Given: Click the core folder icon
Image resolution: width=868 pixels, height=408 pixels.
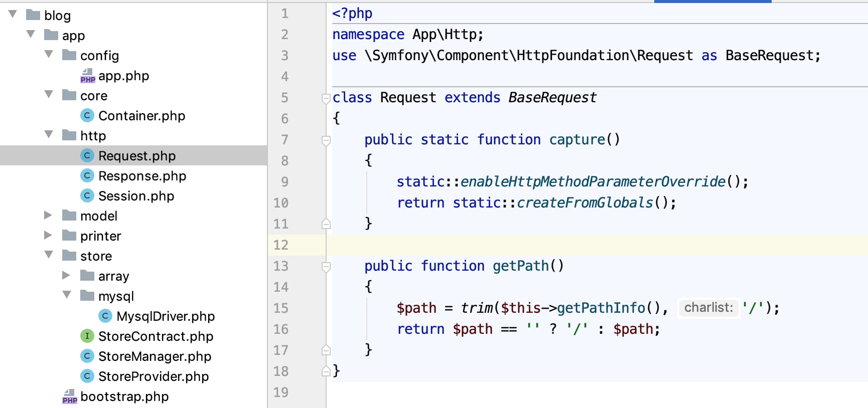Looking at the screenshot, I should click(x=69, y=95).
